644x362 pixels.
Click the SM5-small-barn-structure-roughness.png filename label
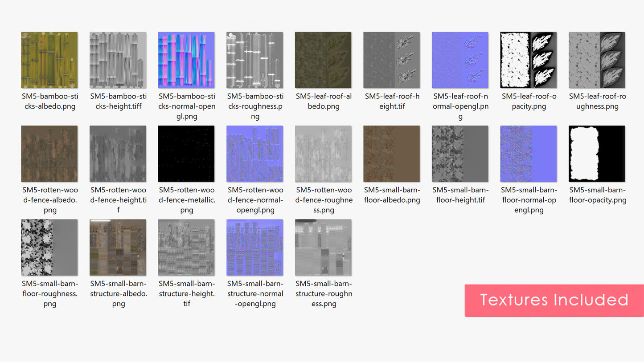324,294
